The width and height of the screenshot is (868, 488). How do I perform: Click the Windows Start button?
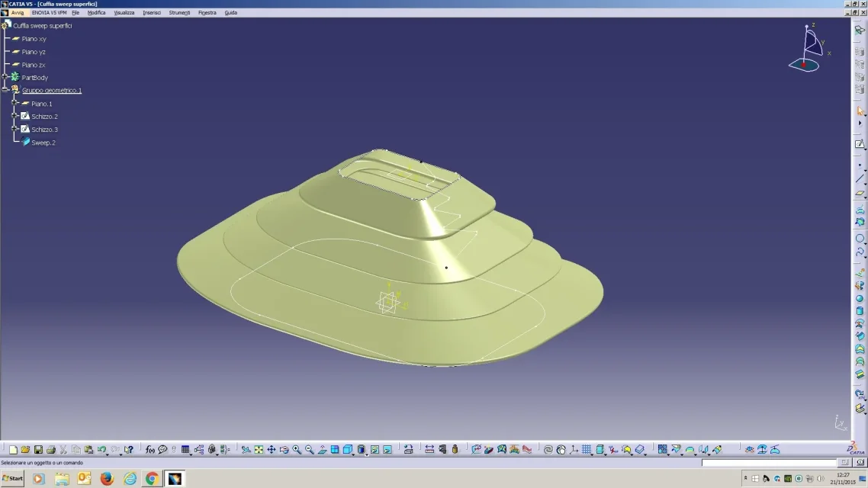coord(13,479)
